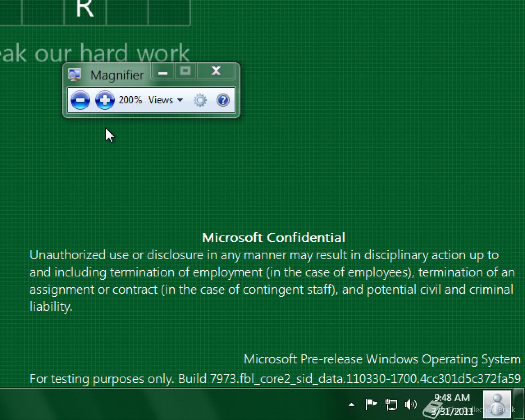Click the Microsoft Pre-release Windows Operating System text
This screenshot has width=525, height=420.
[382, 359]
